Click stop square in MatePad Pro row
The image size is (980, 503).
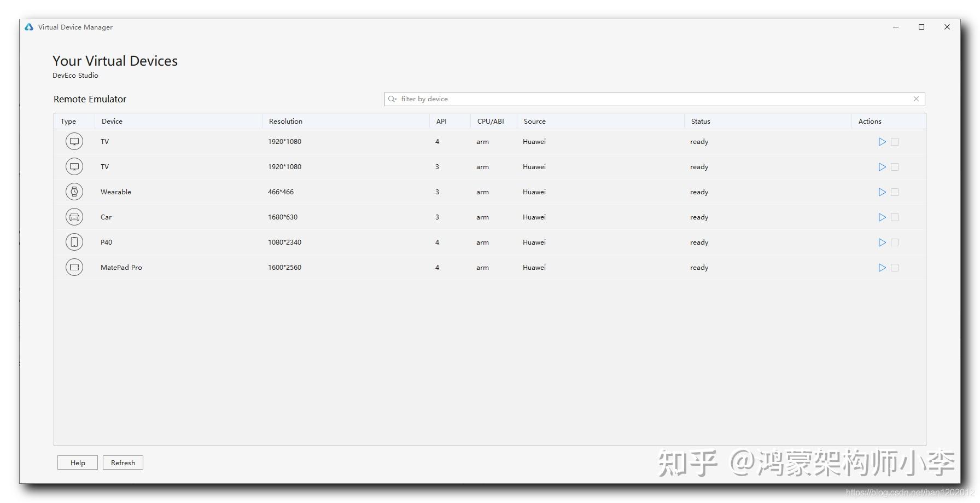[895, 268]
